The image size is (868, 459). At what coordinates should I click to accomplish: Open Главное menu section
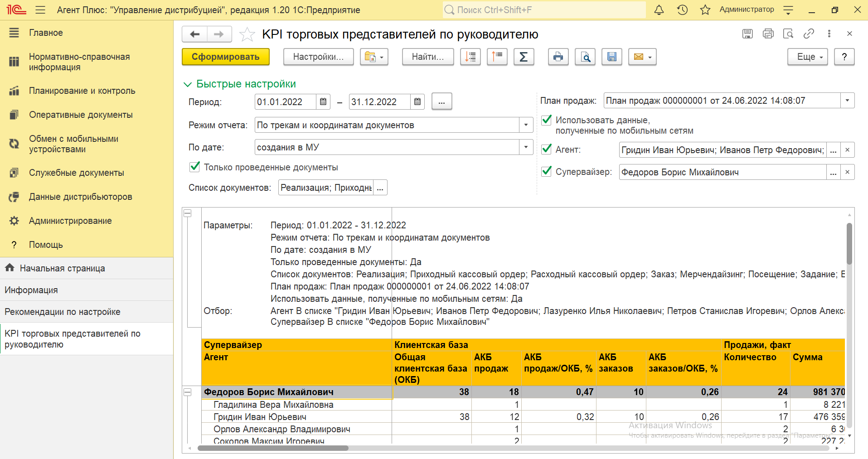click(x=87, y=33)
